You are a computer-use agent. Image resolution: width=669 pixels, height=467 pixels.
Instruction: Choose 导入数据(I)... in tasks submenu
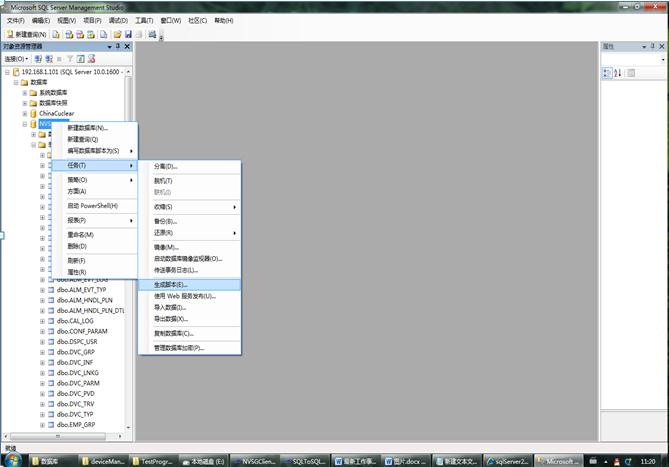[189, 307]
